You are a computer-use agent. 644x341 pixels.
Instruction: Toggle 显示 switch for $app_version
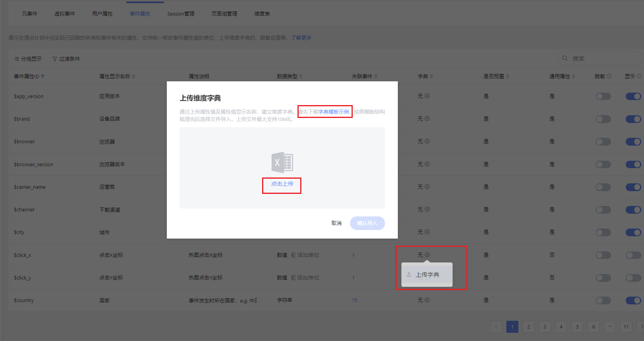pos(633,96)
